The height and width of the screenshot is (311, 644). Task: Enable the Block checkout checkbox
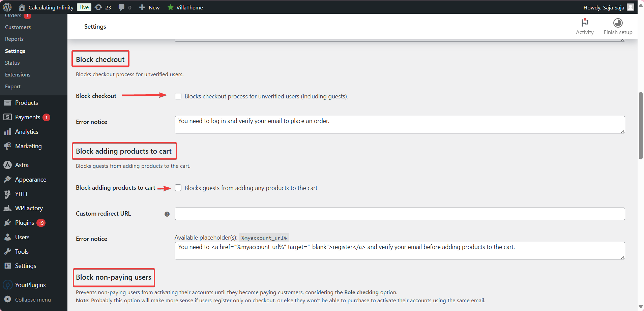coord(178,96)
